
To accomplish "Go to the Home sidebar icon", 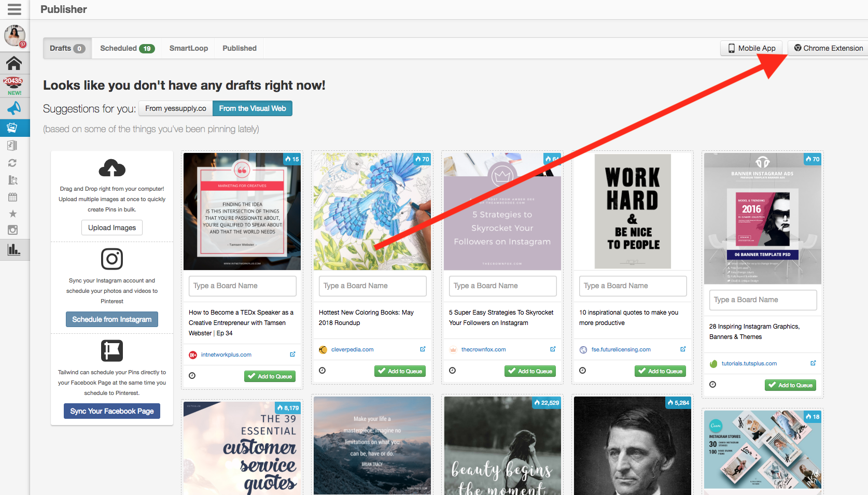I will coord(14,63).
